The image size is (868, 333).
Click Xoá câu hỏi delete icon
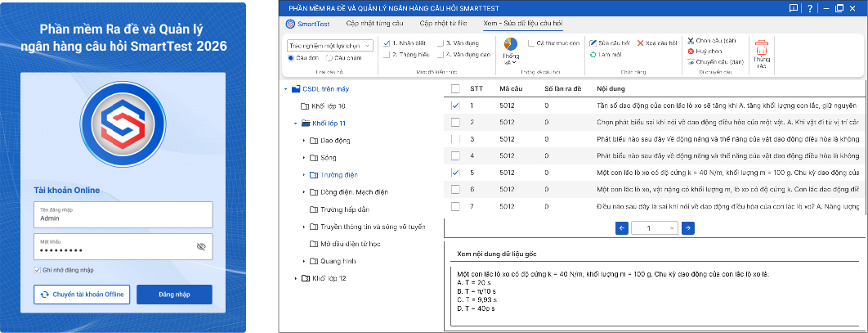point(641,42)
